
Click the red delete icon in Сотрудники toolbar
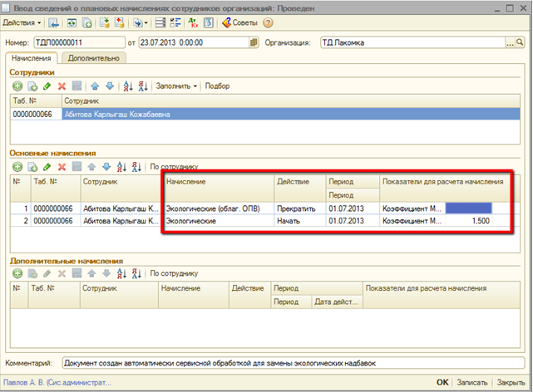pyautogui.click(x=61, y=86)
